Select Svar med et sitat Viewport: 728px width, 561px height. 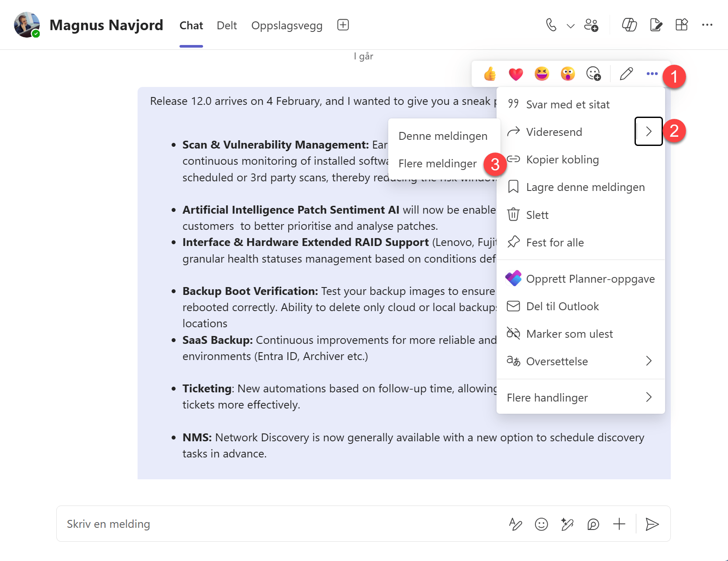(568, 104)
